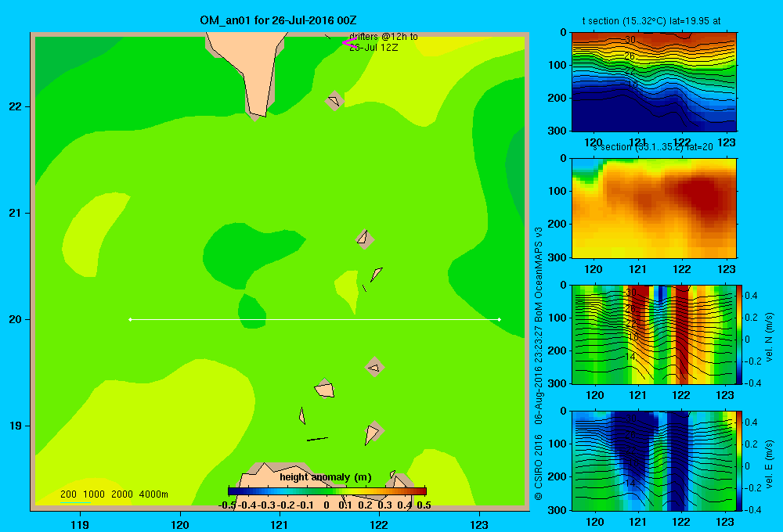Image resolution: width=783 pixels, height=532 pixels.
Task: Click the '30' isotherm label in temperature section
Action: point(630,40)
